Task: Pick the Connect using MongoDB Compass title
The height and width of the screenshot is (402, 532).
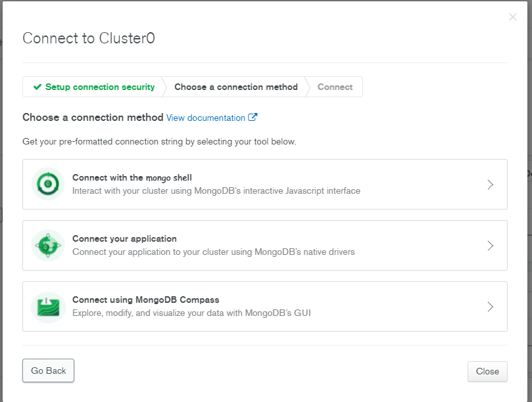Action: click(145, 300)
